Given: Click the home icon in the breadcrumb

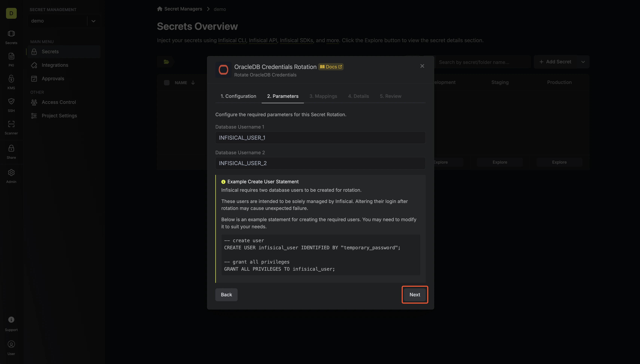Looking at the screenshot, I should [160, 9].
